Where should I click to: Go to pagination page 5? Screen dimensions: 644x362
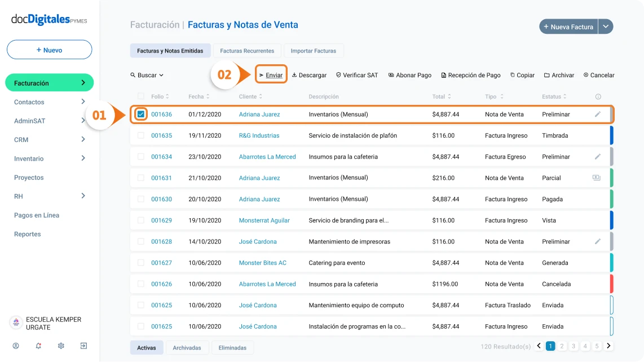(x=597, y=346)
